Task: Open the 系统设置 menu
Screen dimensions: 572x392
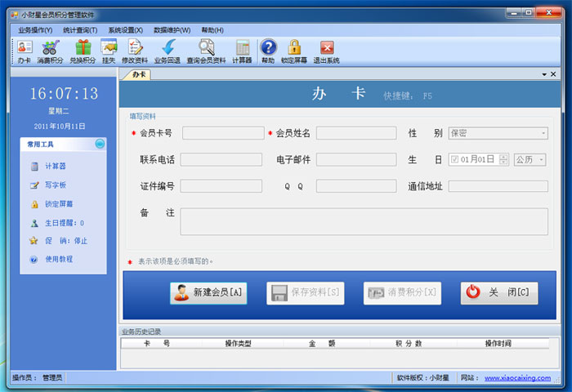Action: [125, 29]
